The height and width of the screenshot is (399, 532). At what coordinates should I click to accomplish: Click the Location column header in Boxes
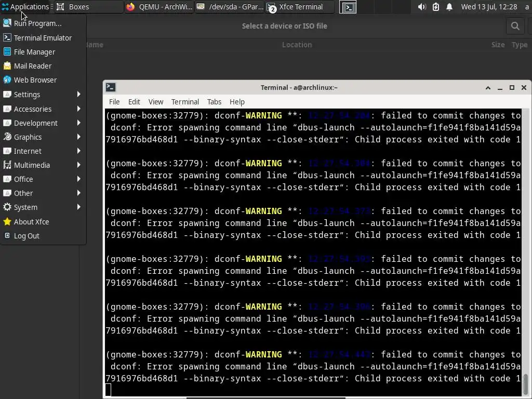[297, 45]
